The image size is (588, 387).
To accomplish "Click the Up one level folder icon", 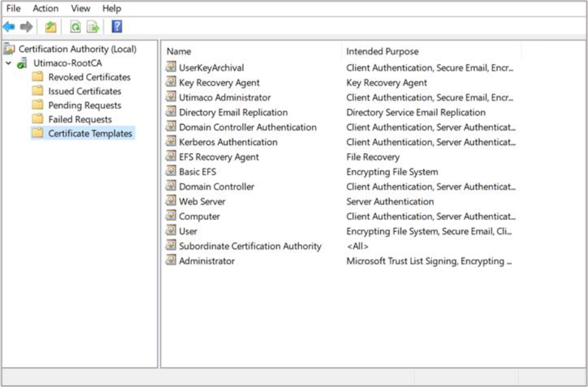I will coord(51,27).
